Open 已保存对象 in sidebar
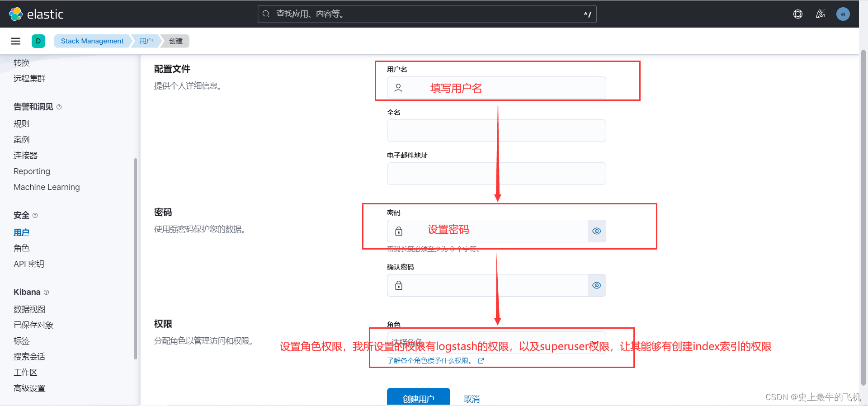The image size is (868, 406). click(x=33, y=325)
